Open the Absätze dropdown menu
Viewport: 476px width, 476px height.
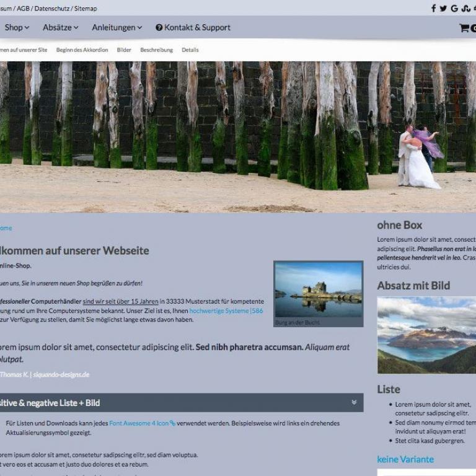click(x=60, y=28)
